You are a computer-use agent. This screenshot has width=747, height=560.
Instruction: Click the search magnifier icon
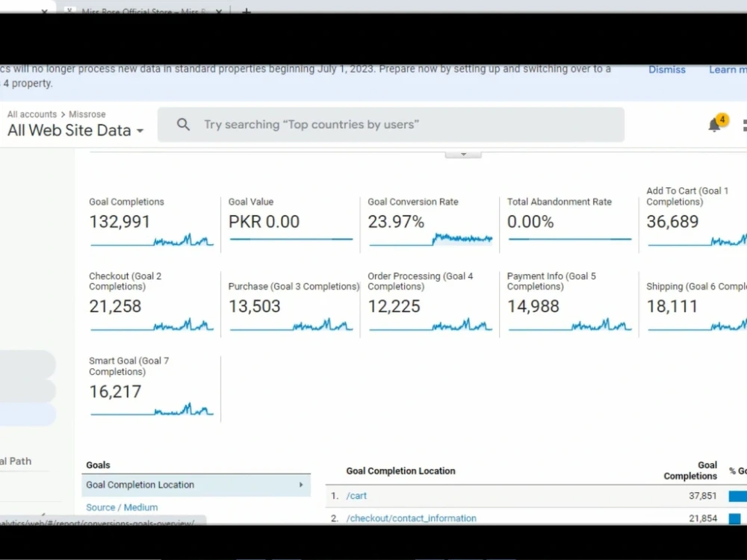(184, 125)
